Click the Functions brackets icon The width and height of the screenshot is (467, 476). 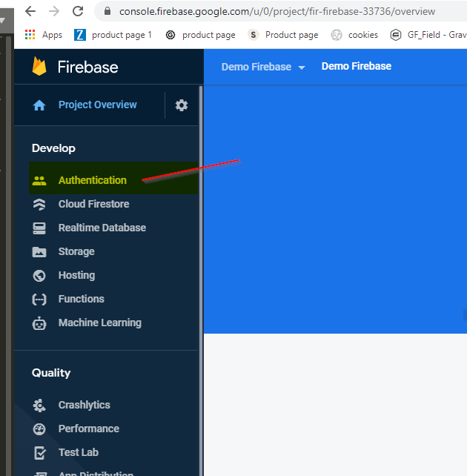(x=39, y=300)
